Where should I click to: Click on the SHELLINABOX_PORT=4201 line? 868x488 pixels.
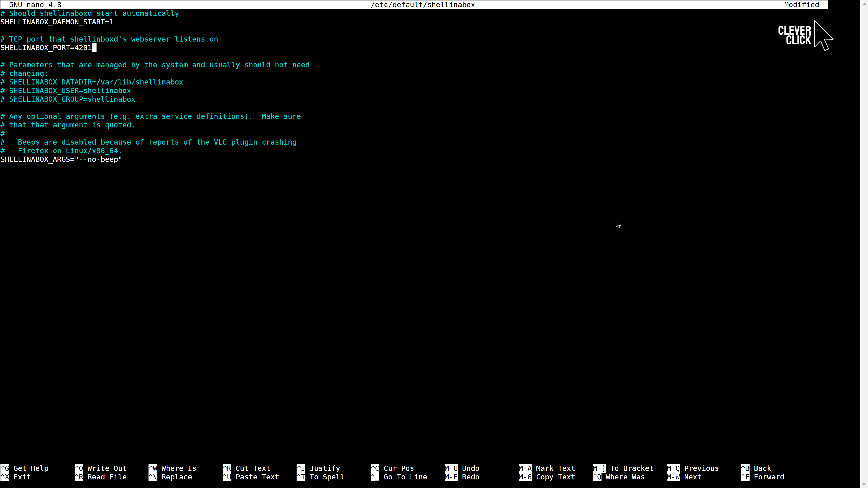[x=46, y=48]
